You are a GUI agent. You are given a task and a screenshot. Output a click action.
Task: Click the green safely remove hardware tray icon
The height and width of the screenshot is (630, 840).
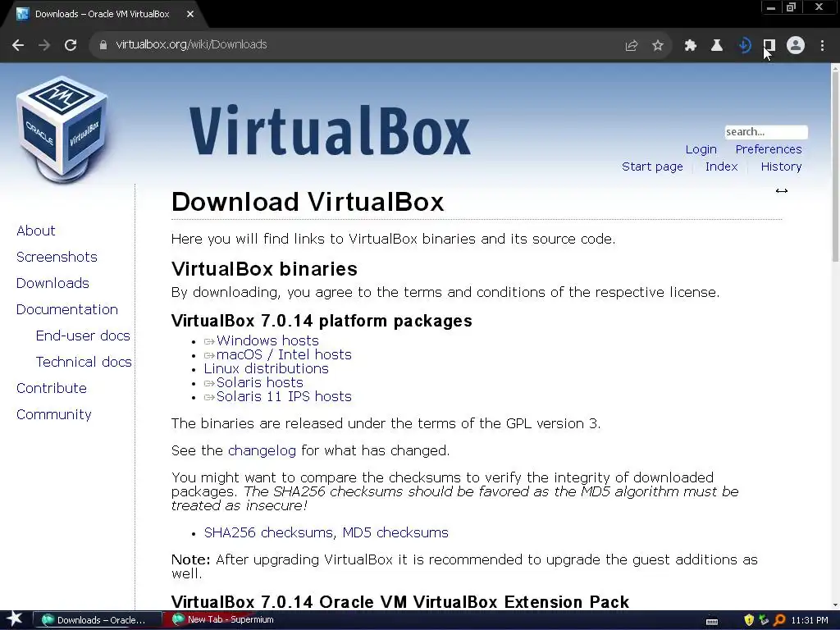pyautogui.click(x=764, y=620)
